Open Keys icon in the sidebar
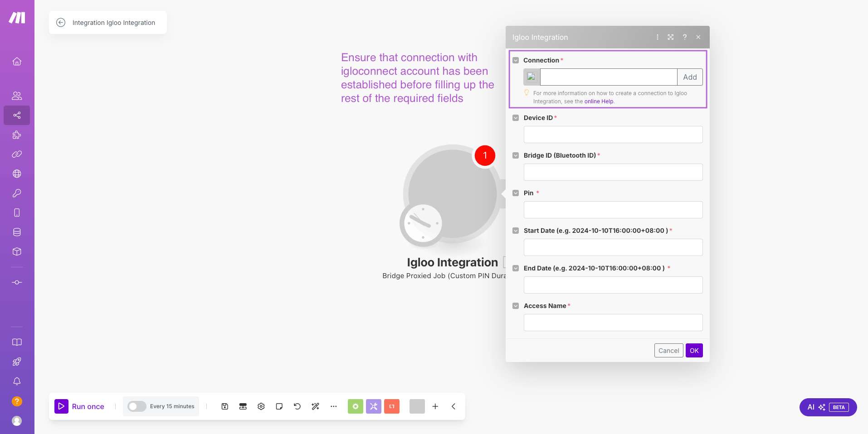Viewport: 868px width, 434px height. pyautogui.click(x=17, y=193)
